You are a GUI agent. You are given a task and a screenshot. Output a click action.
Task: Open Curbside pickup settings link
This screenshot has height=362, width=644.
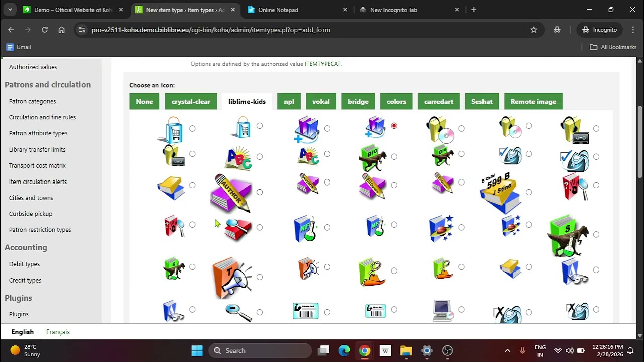pos(31,214)
